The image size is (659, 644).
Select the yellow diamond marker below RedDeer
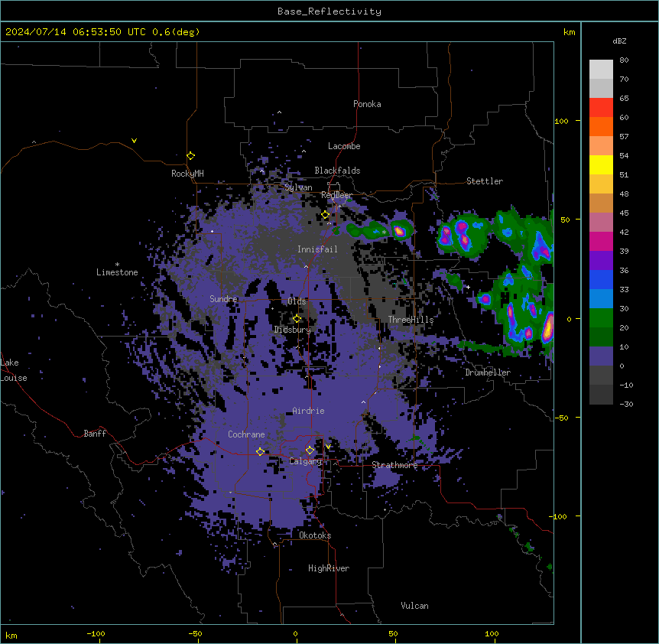click(326, 215)
